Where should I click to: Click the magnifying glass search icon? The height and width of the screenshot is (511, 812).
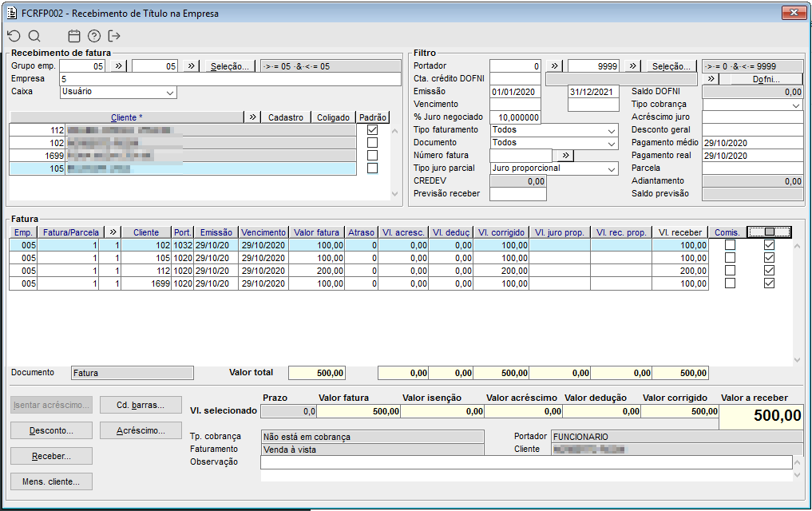pyautogui.click(x=34, y=36)
